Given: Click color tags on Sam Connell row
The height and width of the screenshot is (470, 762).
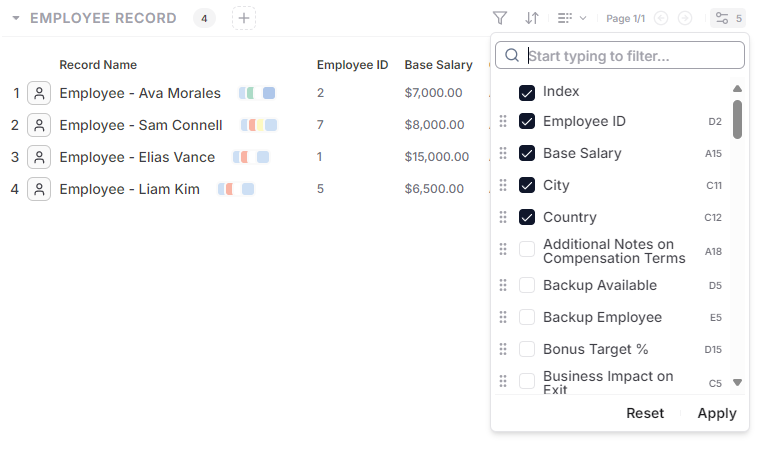Looking at the screenshot, I should point(258,125).
